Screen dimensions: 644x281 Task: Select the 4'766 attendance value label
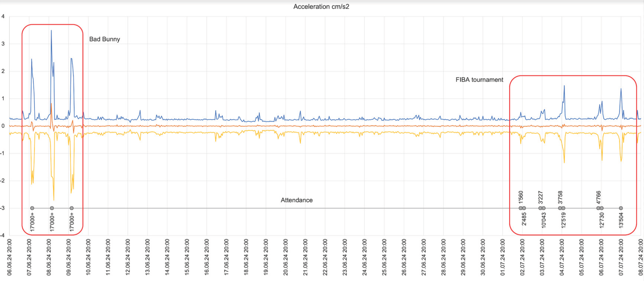598,197
